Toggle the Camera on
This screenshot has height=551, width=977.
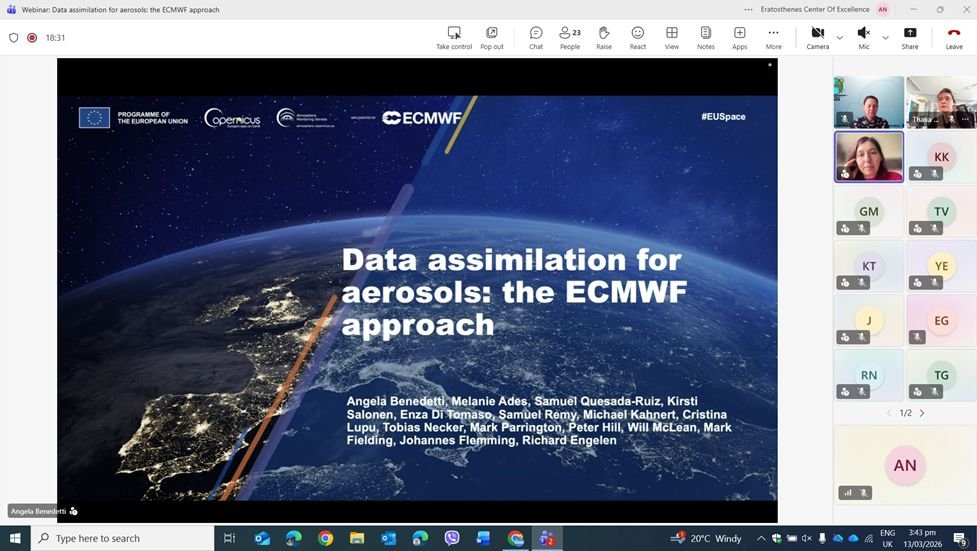[x=817, y=37]
